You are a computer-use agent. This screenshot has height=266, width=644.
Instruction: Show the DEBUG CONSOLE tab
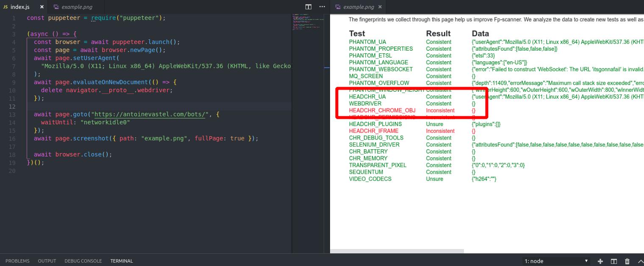click(83, 261)
